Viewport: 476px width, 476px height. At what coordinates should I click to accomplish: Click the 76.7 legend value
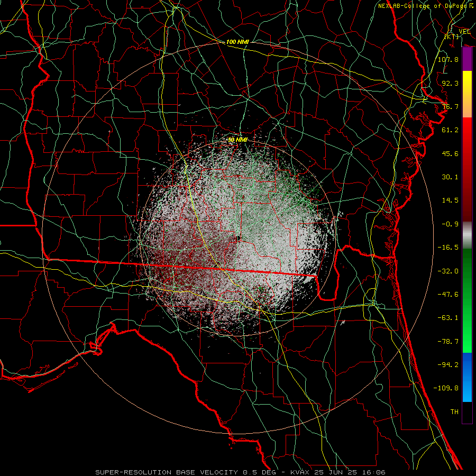point(450,106)
